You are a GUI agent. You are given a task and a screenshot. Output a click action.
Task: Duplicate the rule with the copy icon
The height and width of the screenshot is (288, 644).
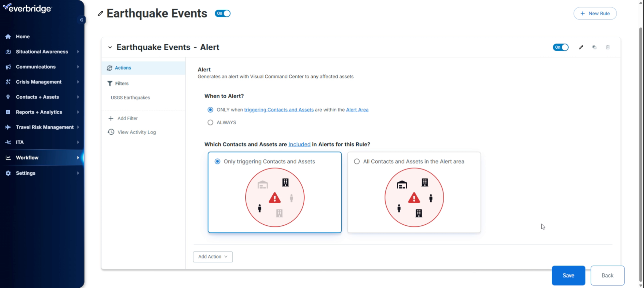pyautogui.click(x=594, y=47)
